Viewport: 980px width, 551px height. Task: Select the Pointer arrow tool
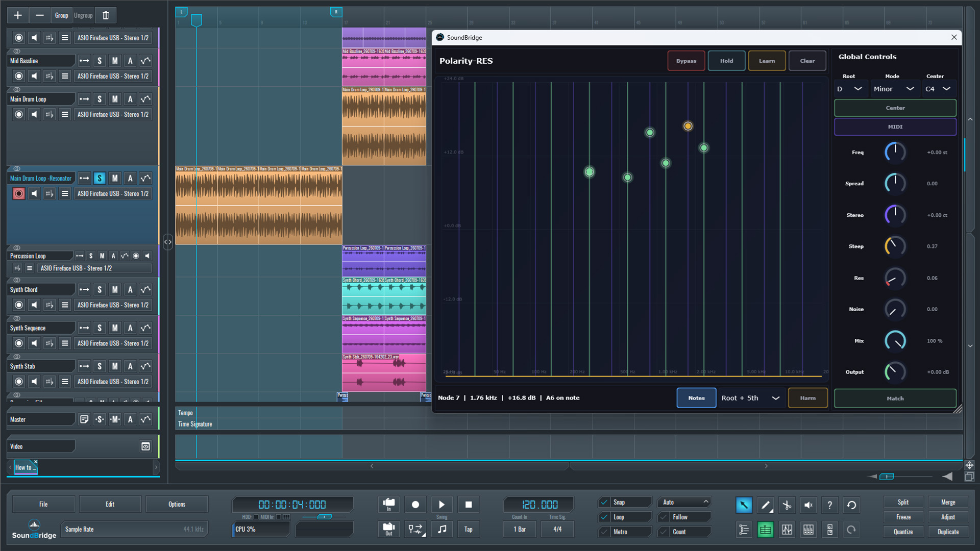744,505
